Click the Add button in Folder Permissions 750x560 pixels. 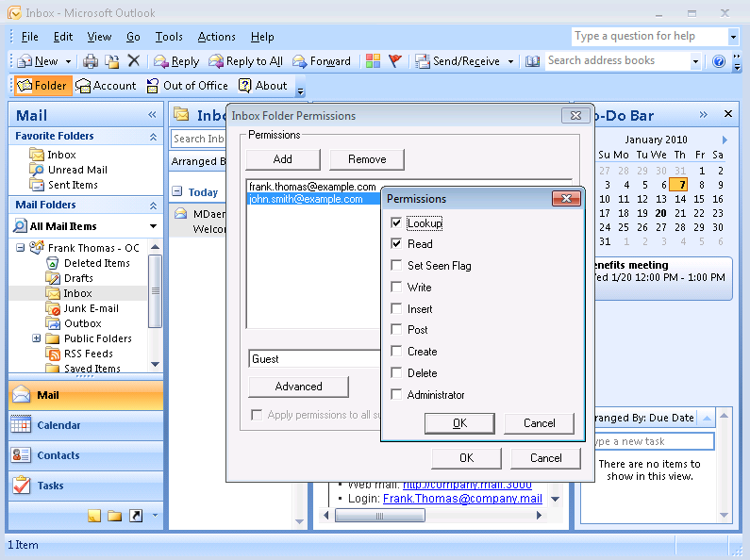pyautogui.click(x=283, y=159)
